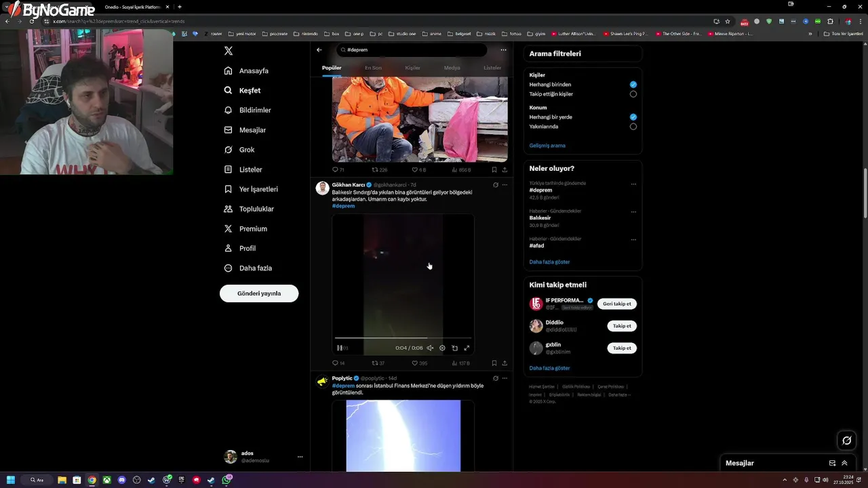Like Gökhan Karcı post with 395 likes

click(x=420, y=363)
